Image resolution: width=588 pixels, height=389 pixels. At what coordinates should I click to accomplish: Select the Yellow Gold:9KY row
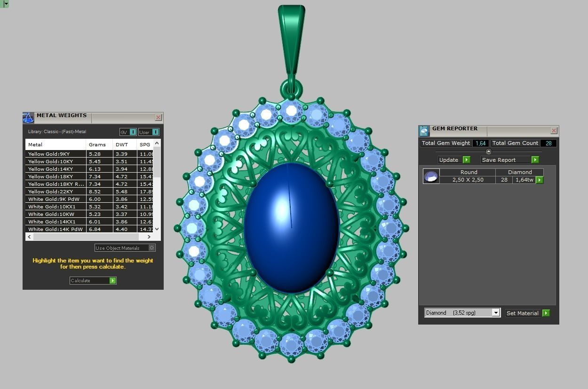point(89,154)
